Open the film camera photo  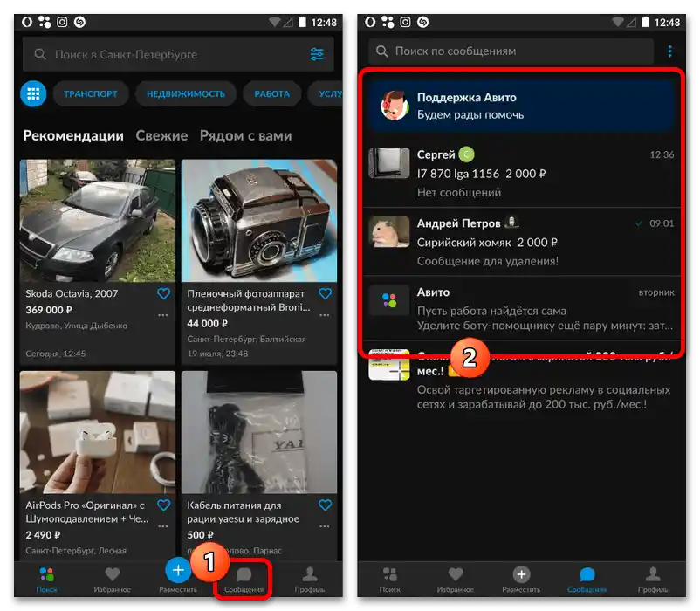pos(259,221)
